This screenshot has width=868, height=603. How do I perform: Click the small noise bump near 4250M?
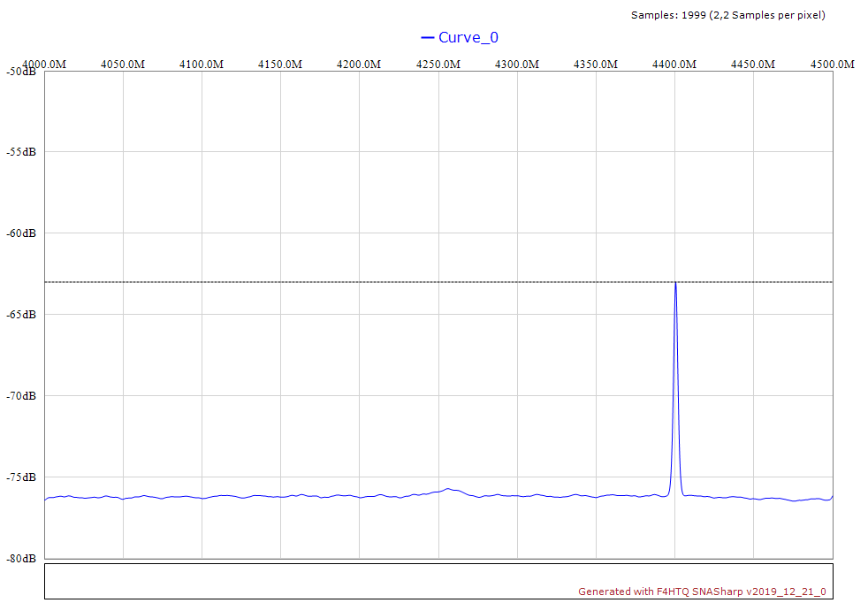pos(449,489)
